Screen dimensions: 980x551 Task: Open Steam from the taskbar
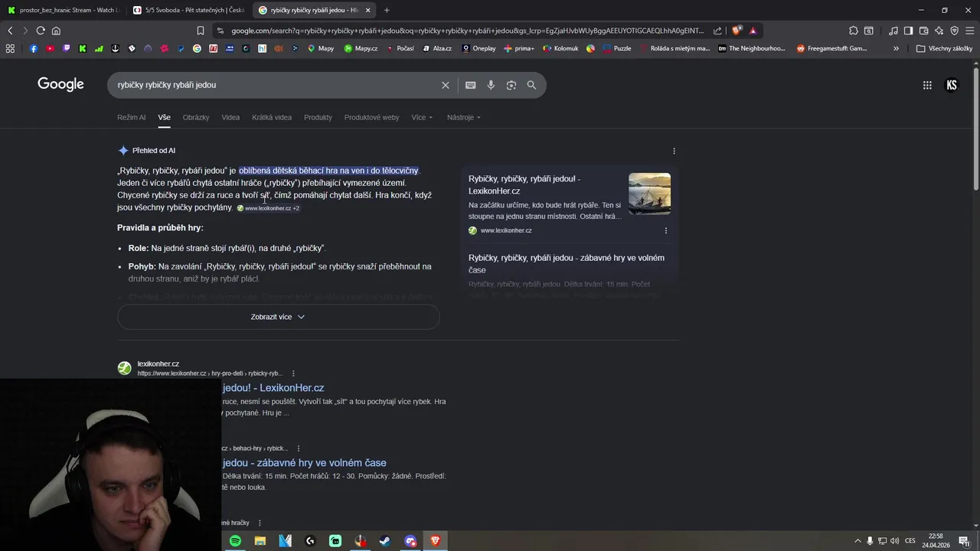tap(385, 541)
